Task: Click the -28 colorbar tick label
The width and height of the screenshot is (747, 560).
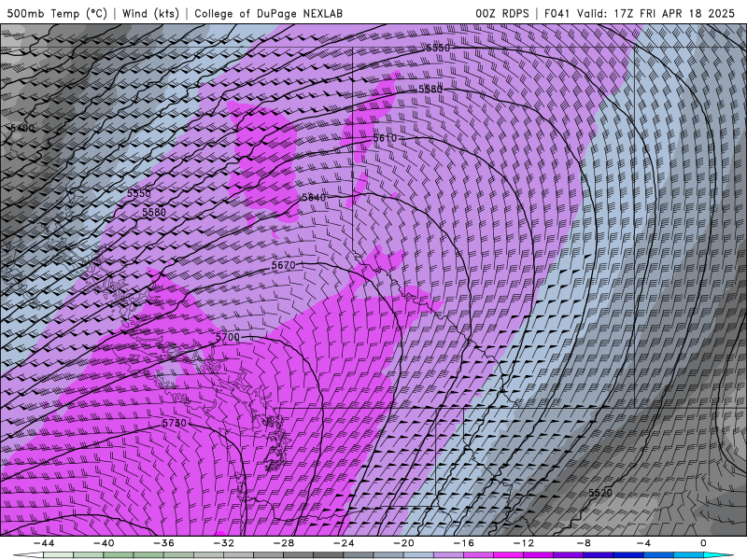Action: (284, 543)
